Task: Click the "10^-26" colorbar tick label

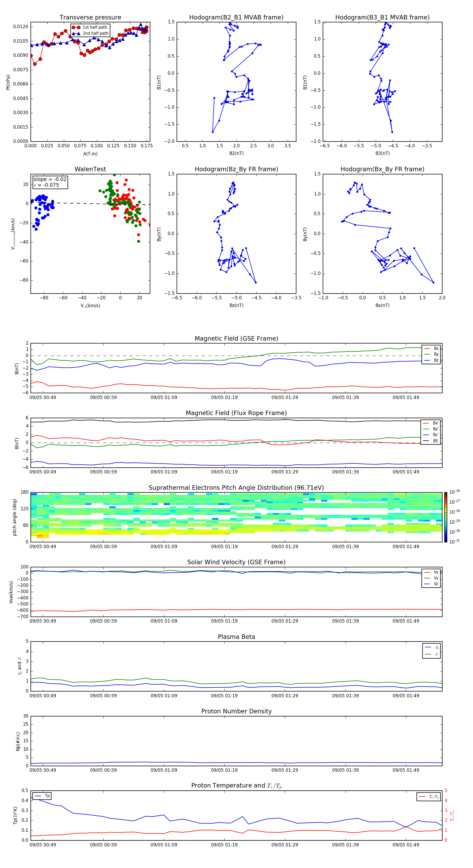Action: 455,492
